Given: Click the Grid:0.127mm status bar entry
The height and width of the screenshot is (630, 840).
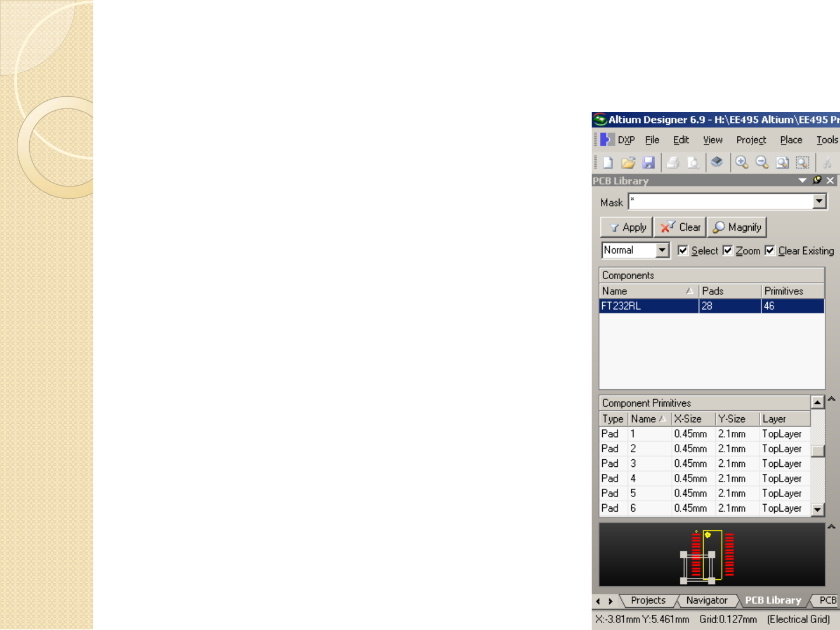Looking at the screenshot, I should (x=728, y=619).
